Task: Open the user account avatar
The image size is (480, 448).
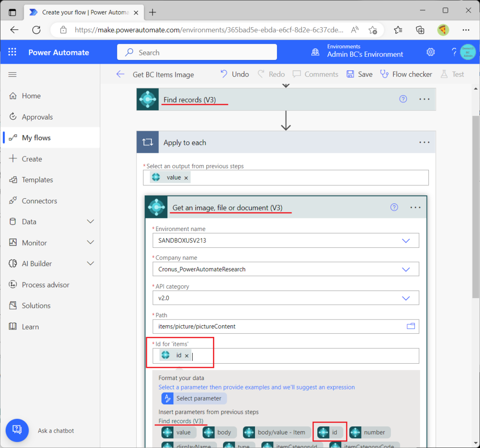Action: click(x=468, y=52)
